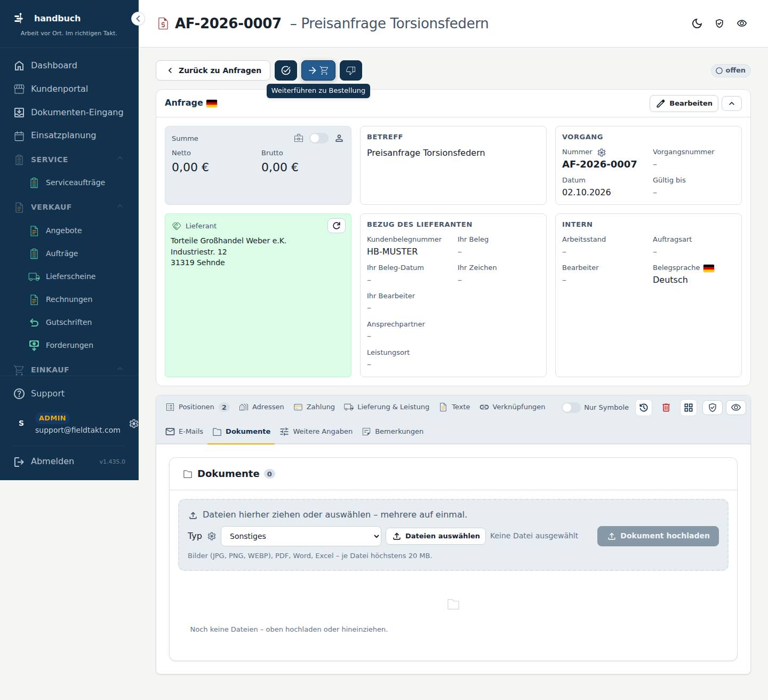Enable the Nur Symbole switch
The width and height of the screenshot is (768, 700).
coord(571,408)
